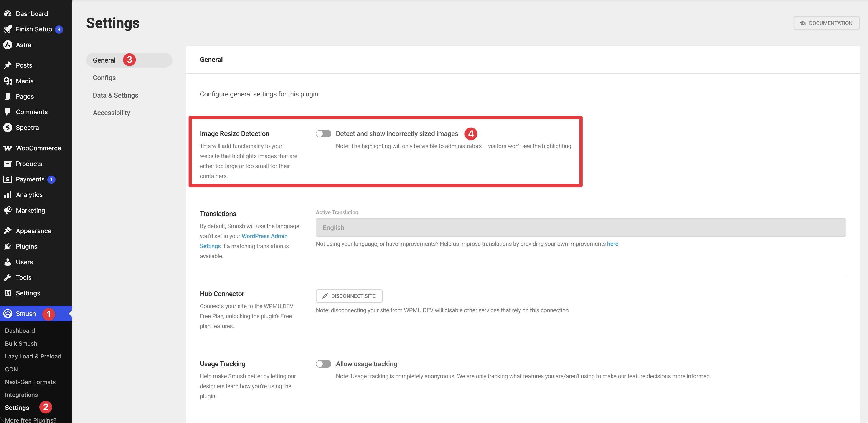This screenshot has width=868, height=423.
Task: Open Astra via its logo icon
Action: 8,45
